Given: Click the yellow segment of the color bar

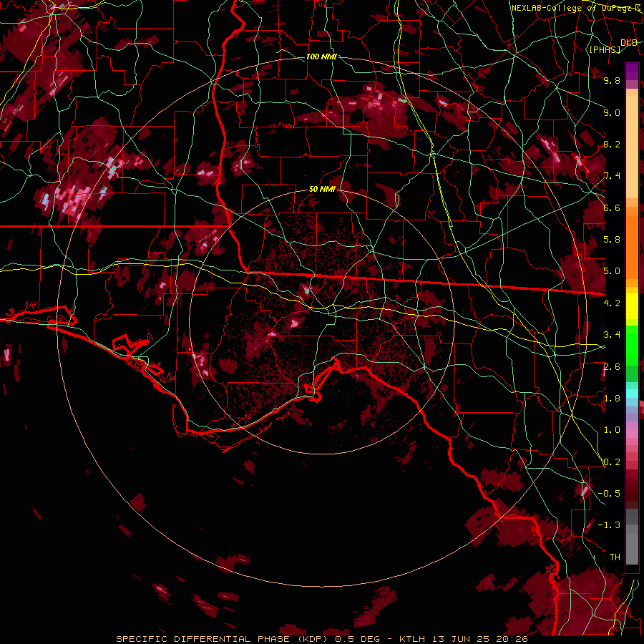Looking at the screenshot, I should (x=632, y=306).
